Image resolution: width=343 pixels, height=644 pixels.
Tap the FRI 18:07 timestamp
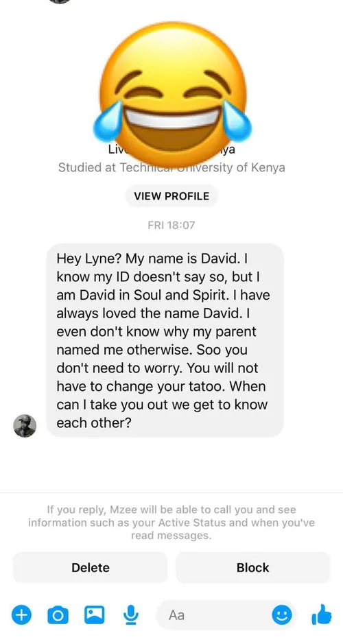(x=171, y=225)
